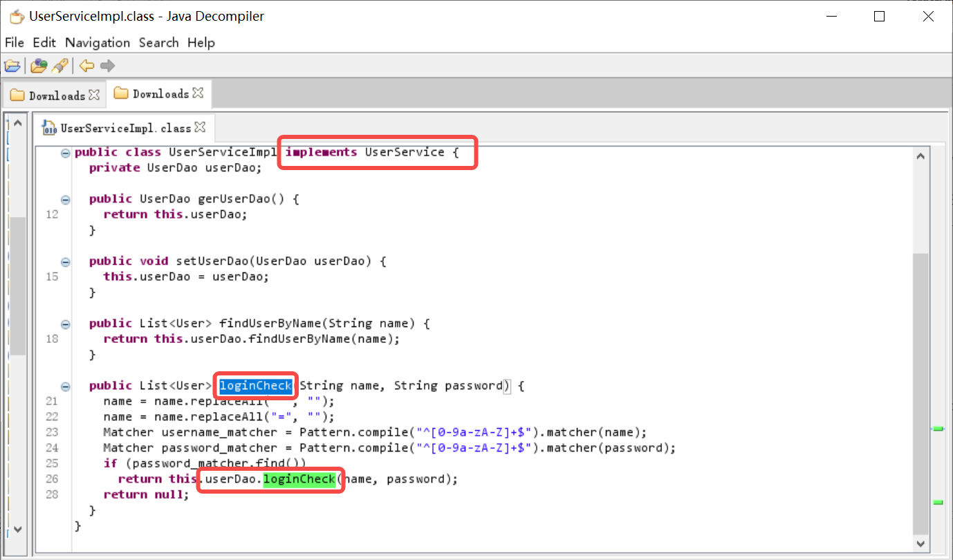Click line number 26 in the gutter
953x560 pixels.
(52, 479)
